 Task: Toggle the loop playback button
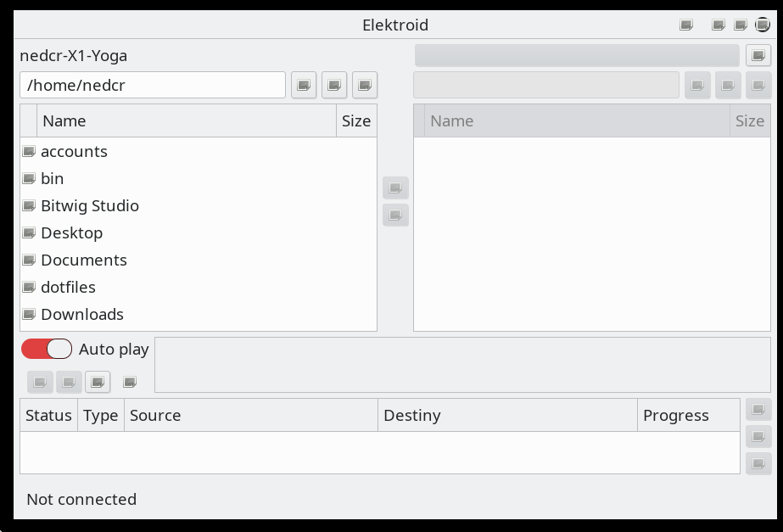98,383
